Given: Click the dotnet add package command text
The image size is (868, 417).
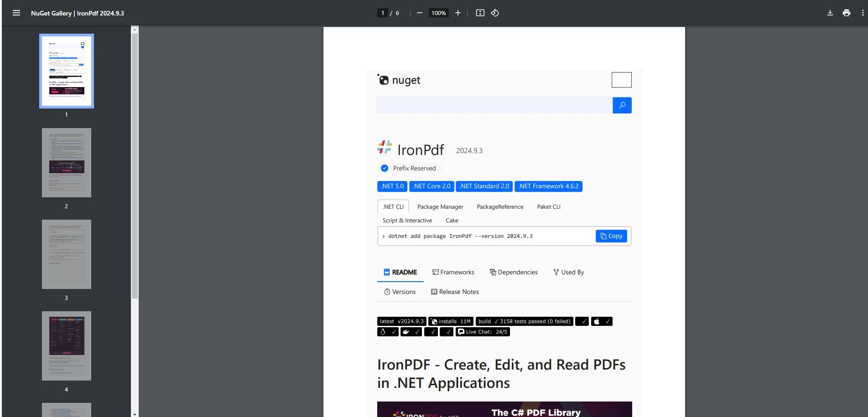Looking at the screenshot, I should [x=460, y=236].
